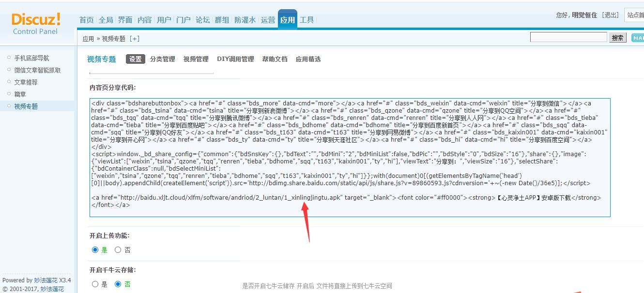Focus the top search input field
644x293 pixels.
coord(568,37)
